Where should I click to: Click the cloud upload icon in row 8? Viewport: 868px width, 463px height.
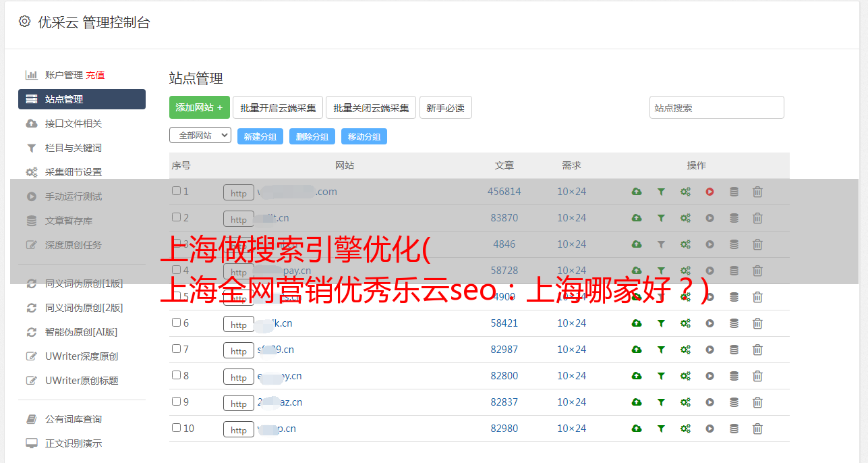click(637, 376)
